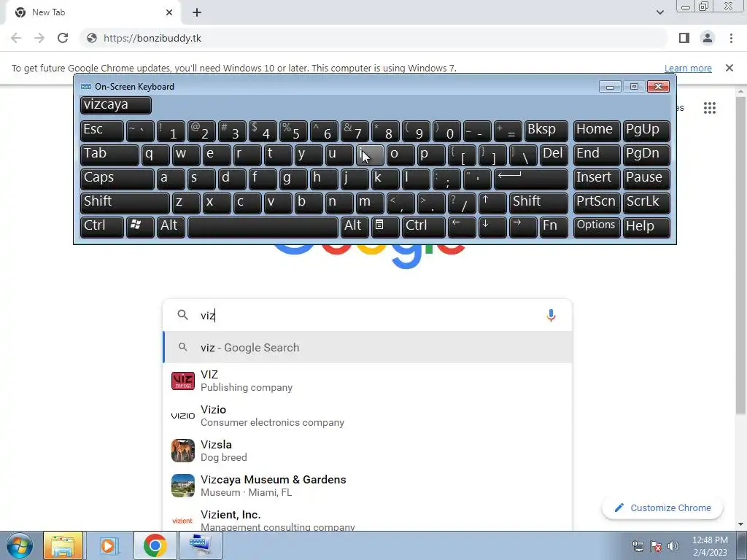Open the Chrome side panel icon
Viewport: 747px width, 560px height.
pyautogui.click(x=684, y=38)
